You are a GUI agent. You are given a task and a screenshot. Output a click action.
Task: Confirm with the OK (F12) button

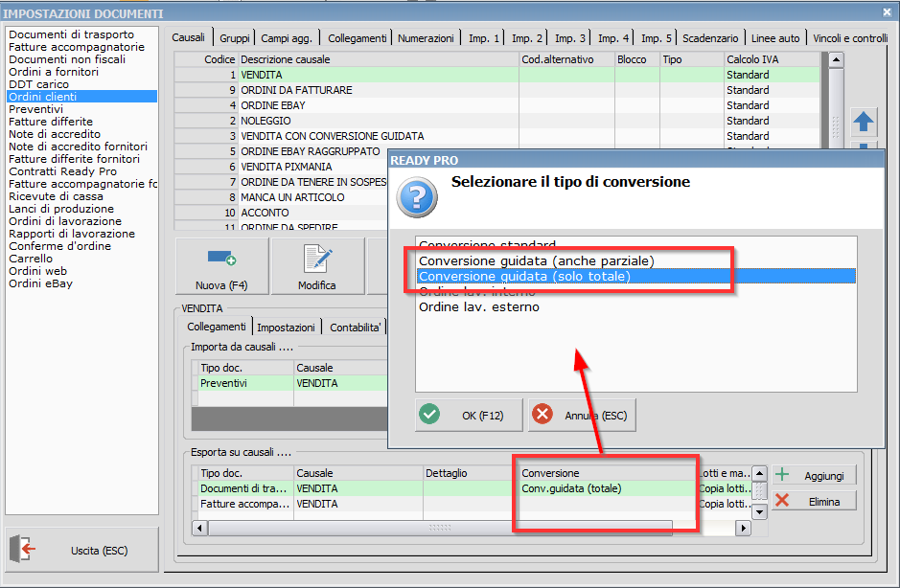tap(469, 415)
